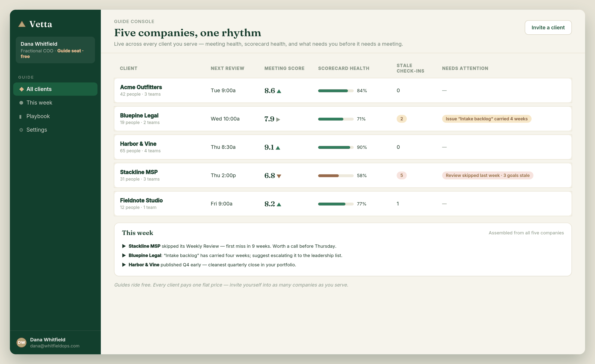The width and height of the screenshot is (595, 364).
Task: Click the Stackline MSP bold name in This week
Action: click(x=144, y=246)
